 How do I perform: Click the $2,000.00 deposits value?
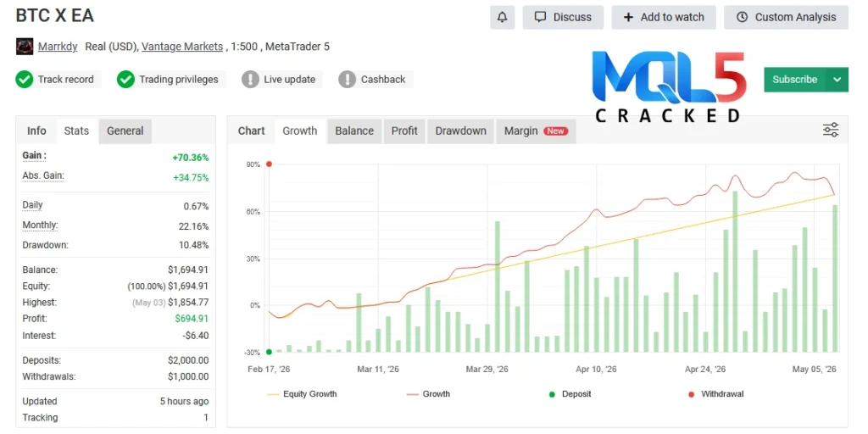(x=188, y=360)
